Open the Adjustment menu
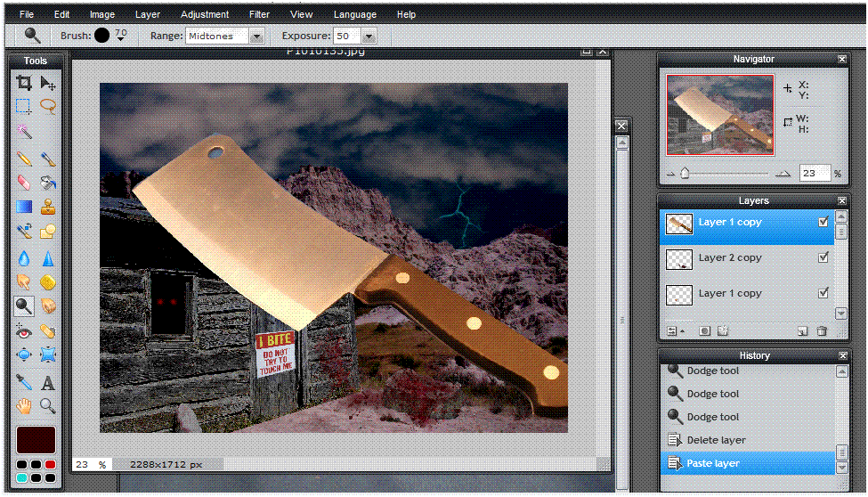Image resolution: width=868 pixels, height=497 pixels. 204,15
